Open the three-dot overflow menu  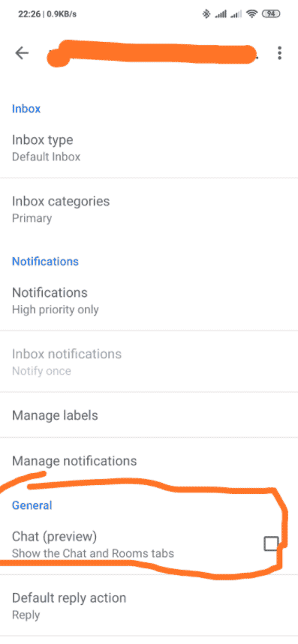(x=279, y=53)
